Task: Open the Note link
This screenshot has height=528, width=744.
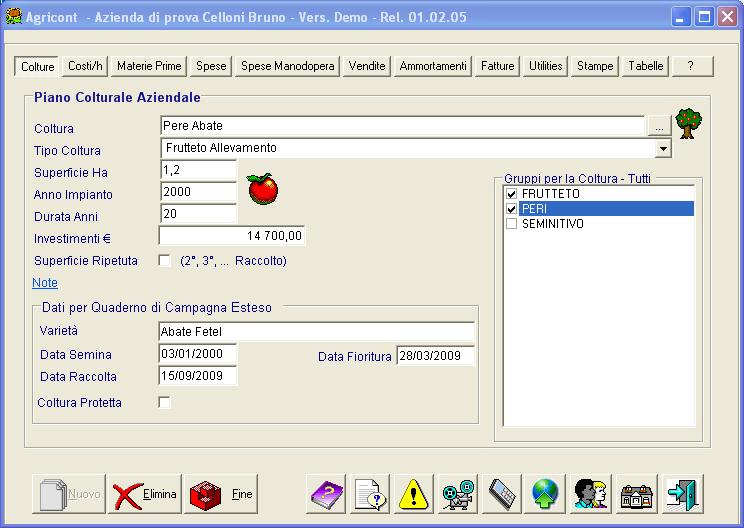Action: pyautogui.click(x=45, y=283)
